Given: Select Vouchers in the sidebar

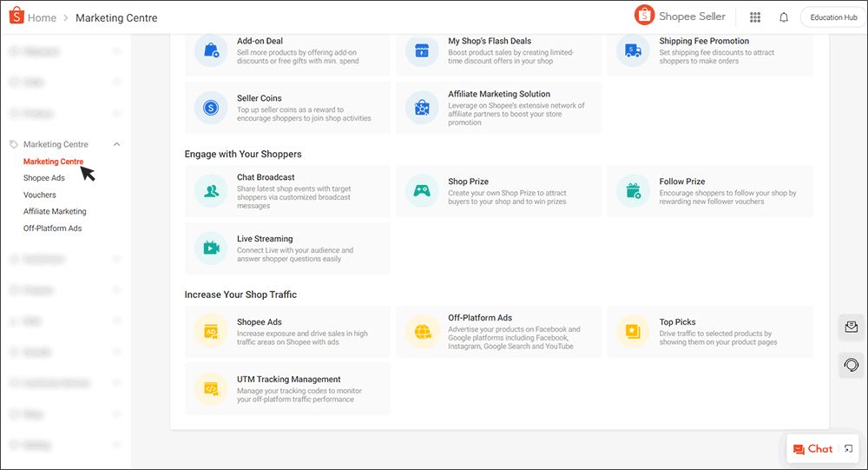Looking at the screenshot, I should click(x=40, y=195).
